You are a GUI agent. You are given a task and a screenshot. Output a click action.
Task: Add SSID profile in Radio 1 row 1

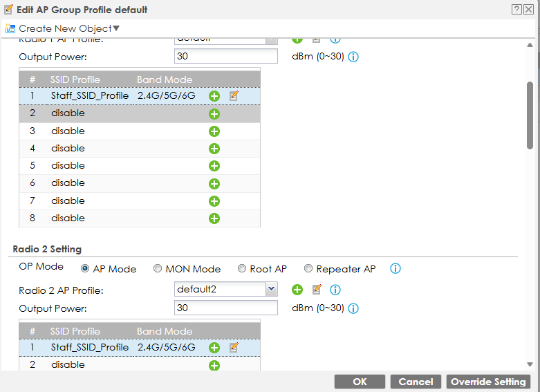click(x=214, y=96)
